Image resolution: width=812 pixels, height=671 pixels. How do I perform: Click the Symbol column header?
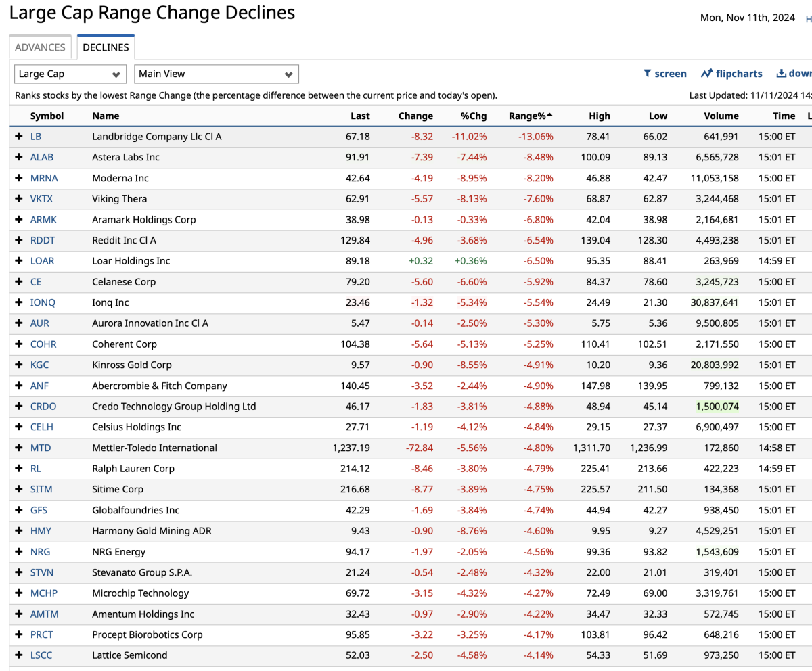[47, 116]
